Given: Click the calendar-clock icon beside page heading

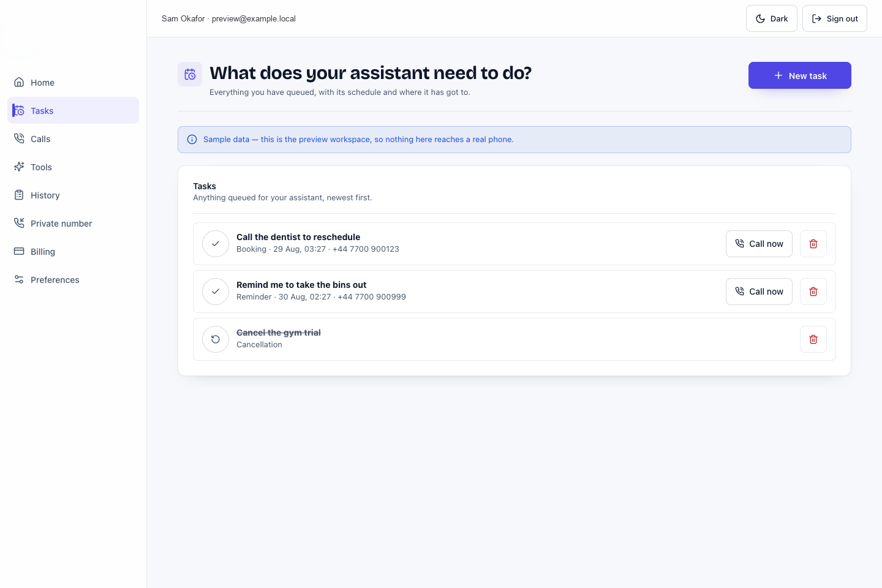Looking at the screenshot, I should click(x=190, y=74).
